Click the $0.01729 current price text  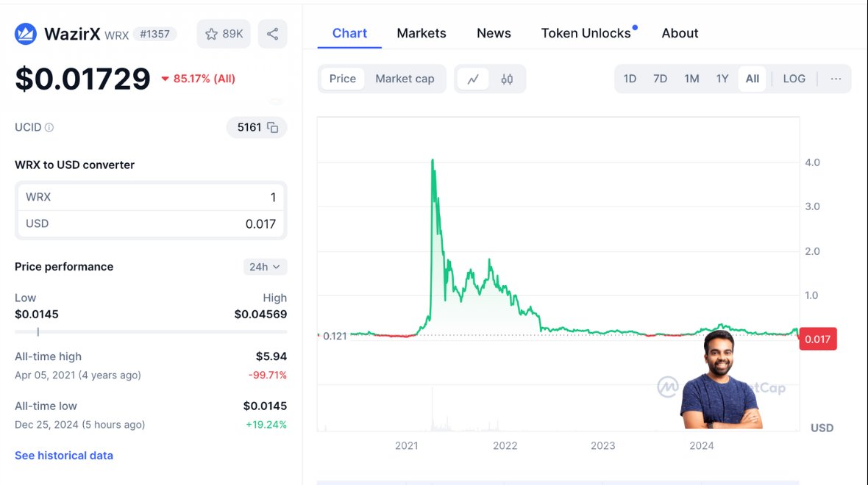tap(82, 79)
